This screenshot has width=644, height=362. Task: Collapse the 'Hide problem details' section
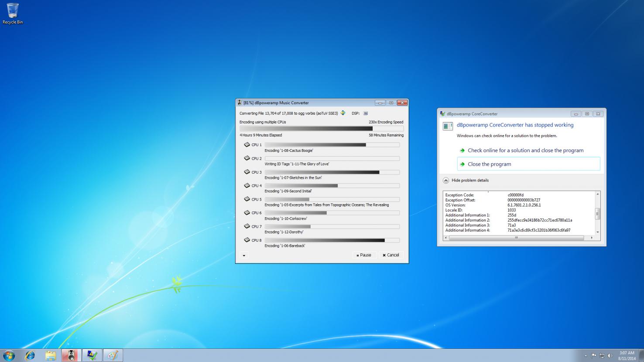[x=446, y=181]
